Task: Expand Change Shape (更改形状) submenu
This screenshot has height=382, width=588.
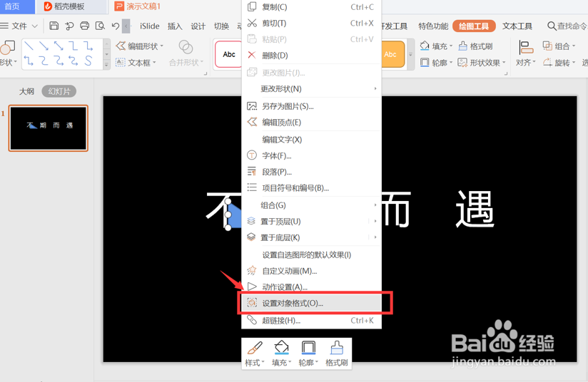Action: pos(311,89)
